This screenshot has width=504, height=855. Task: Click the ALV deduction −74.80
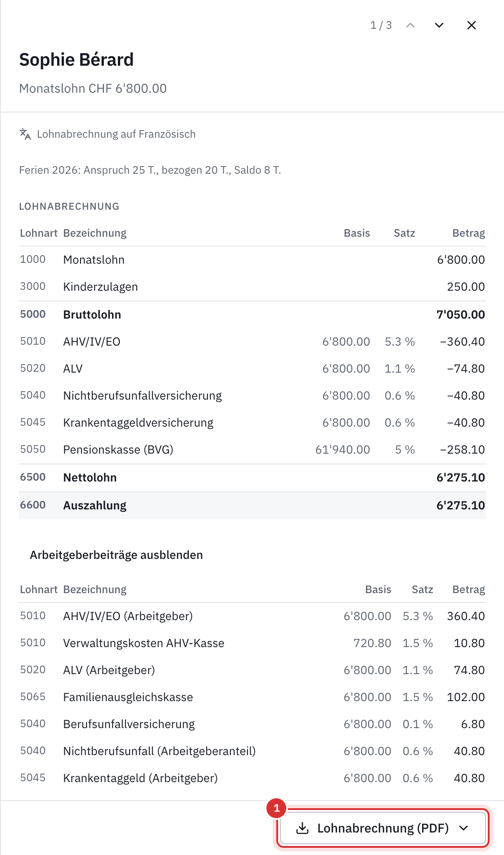(466, 369)
